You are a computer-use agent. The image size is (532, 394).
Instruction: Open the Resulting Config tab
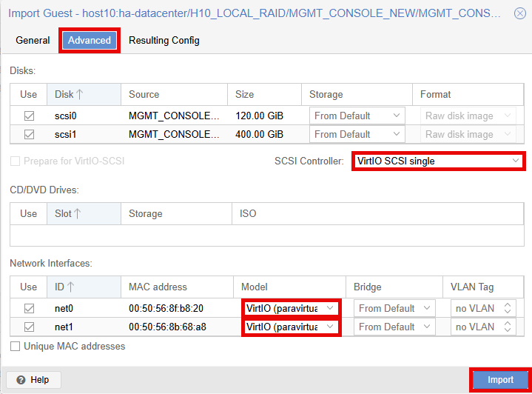164,41
